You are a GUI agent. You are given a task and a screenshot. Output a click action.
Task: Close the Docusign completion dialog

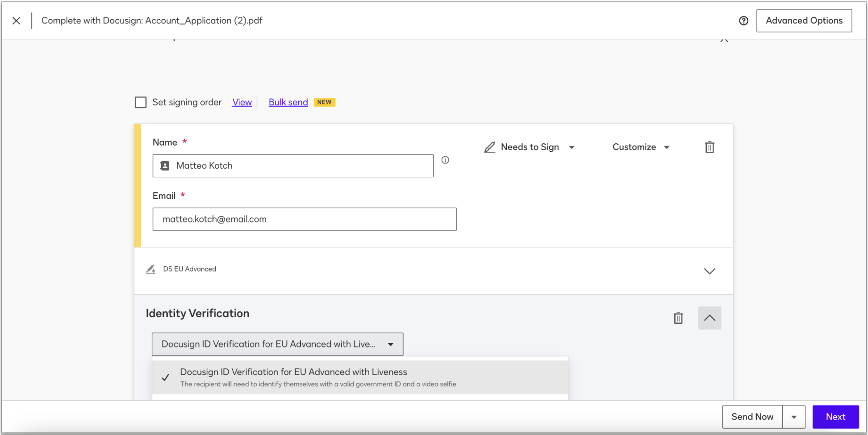[17, 21]
